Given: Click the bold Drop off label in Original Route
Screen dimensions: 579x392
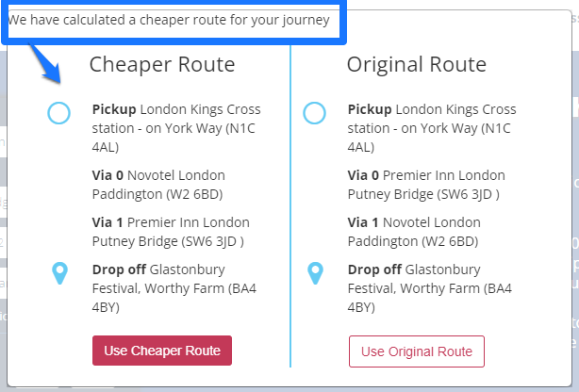Looking at the screenshot, I should pyautogui.click(x=374, y=269).
